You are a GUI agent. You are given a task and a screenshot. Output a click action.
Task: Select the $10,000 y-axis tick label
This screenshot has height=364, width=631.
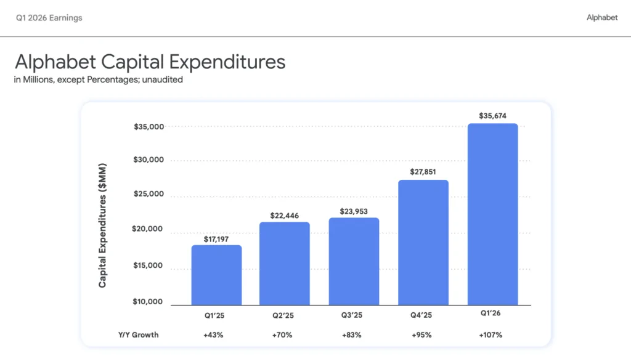coord(148,302)
